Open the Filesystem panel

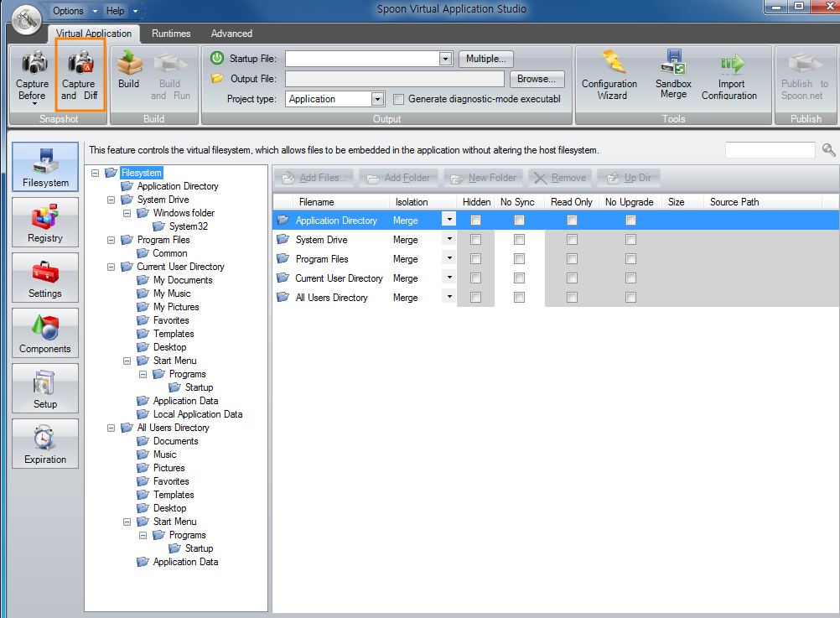45,167
